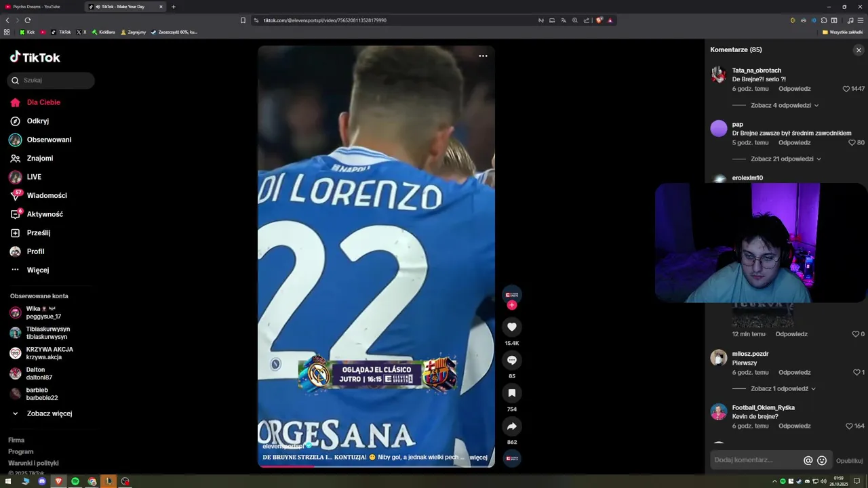Like pap's comment heart

(x=852, y=143)
